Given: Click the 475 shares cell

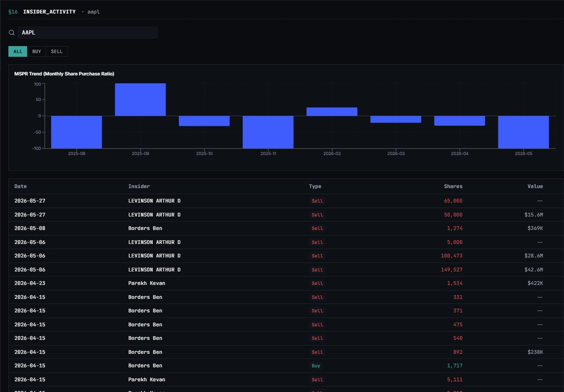Looking at the screenshot, I should (458, 324).
